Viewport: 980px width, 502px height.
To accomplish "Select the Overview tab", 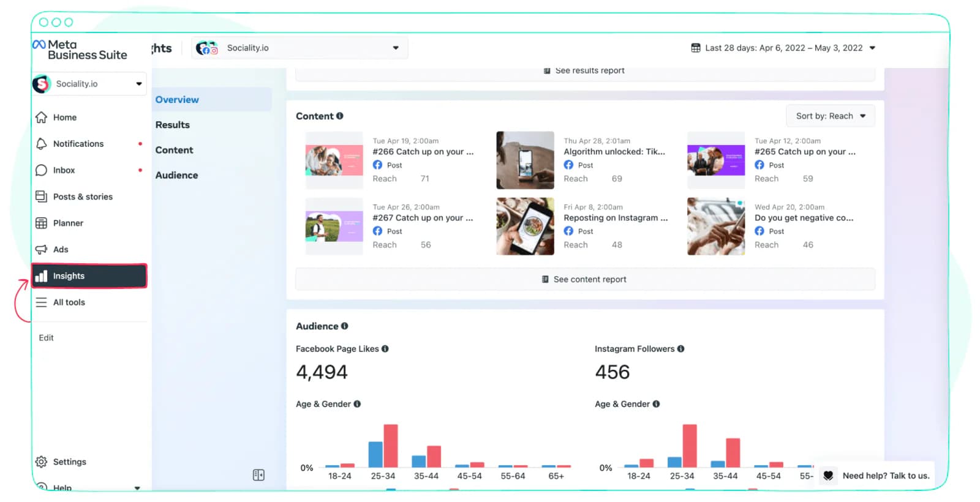I will 212,100.
